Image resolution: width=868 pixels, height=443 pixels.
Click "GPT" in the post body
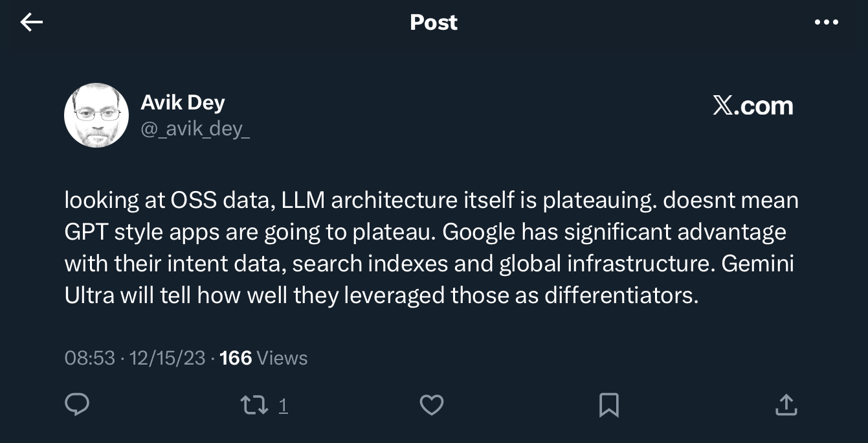87,233
